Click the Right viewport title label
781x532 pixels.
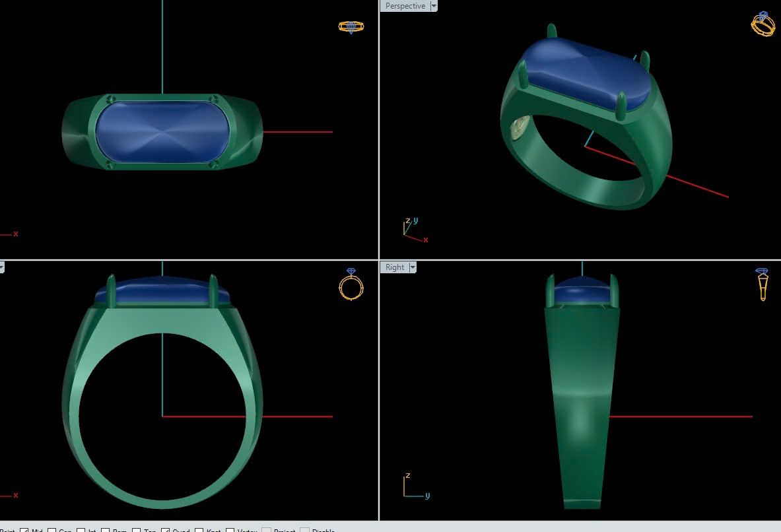pyautogui.click(x=394, y=267)
